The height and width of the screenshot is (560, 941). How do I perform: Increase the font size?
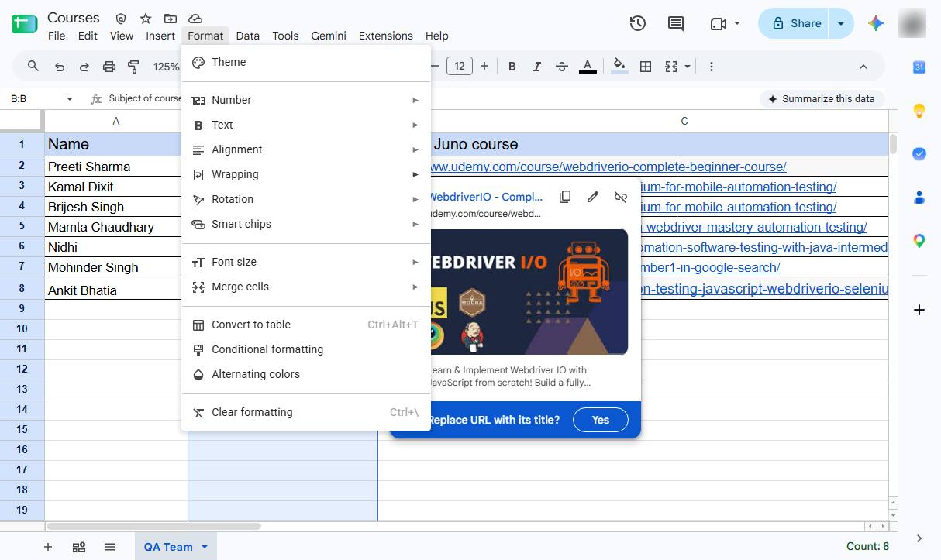484,67
